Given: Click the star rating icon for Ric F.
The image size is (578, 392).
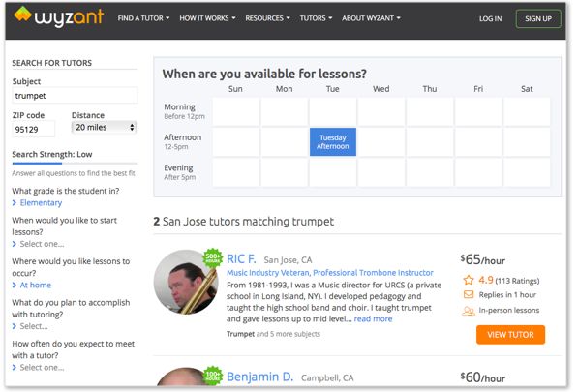Looking at the screenshot, I should point(469,281).
